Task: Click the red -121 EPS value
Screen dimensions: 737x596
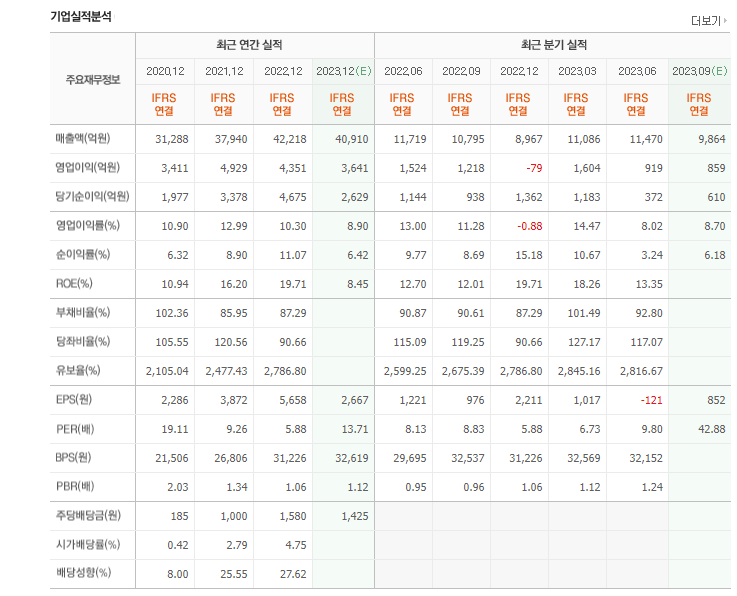Action: pos(651,400)
